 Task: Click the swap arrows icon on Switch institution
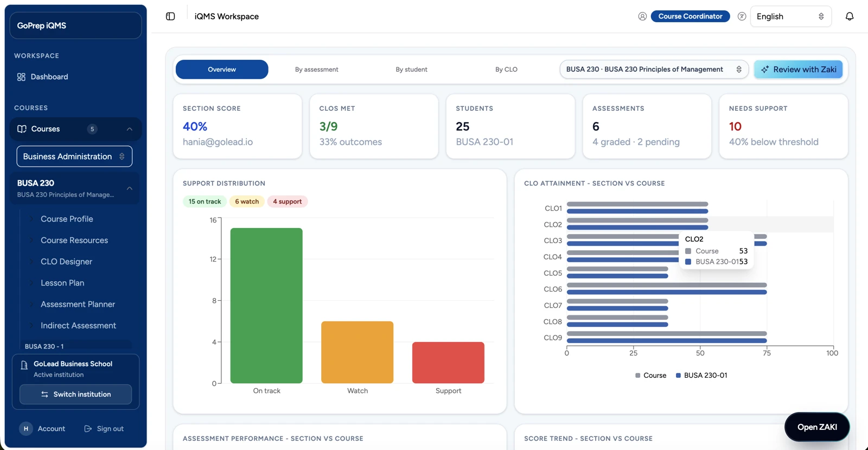pos(44,395)
